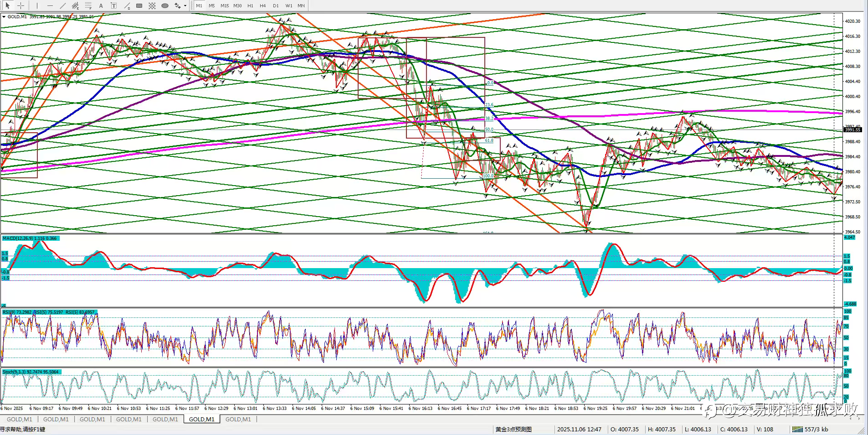Click the 黄金3点预测图 profile in status bar
868x435 pixels.
514,429
